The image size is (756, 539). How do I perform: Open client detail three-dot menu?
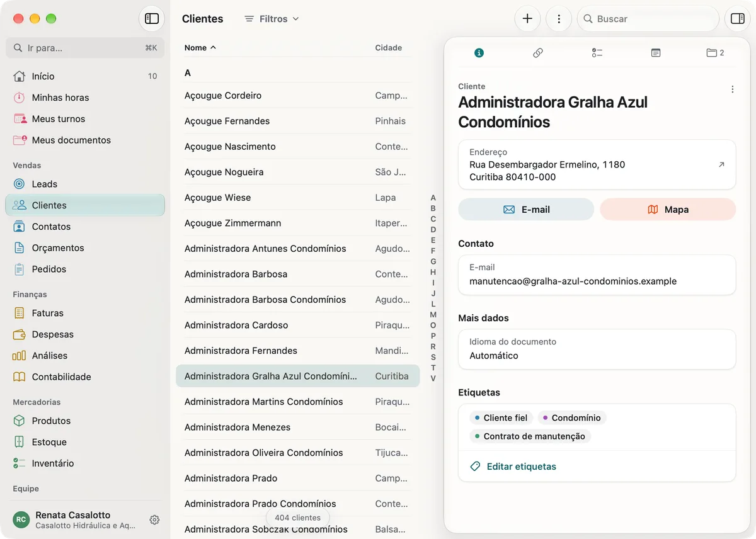(x=732, y=89)
